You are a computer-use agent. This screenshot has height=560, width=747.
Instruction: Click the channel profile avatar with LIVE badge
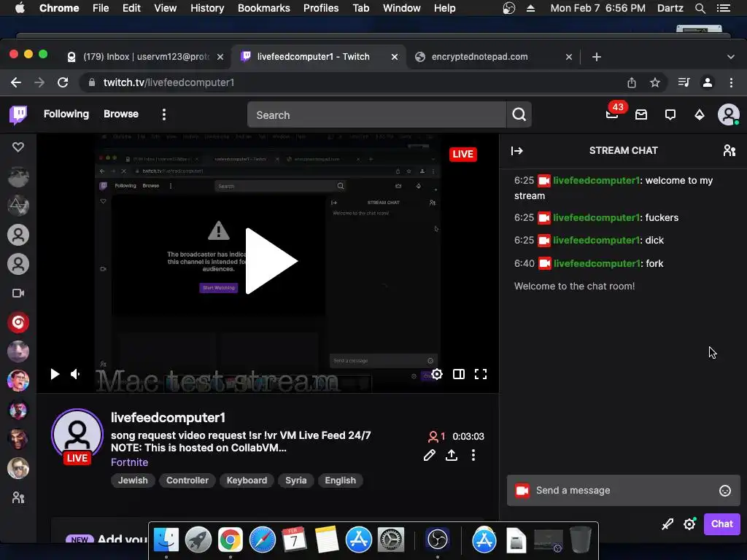click(x=77, y=436)
